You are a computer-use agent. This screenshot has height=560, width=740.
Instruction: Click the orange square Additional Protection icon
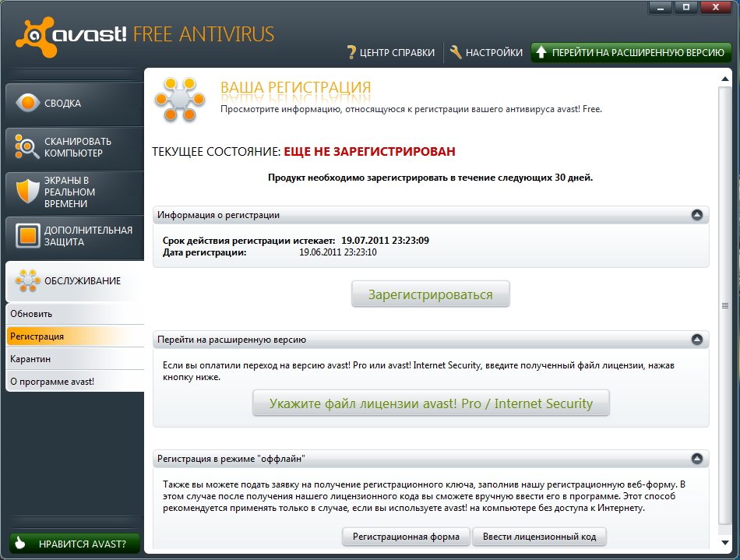pos(27,235)
